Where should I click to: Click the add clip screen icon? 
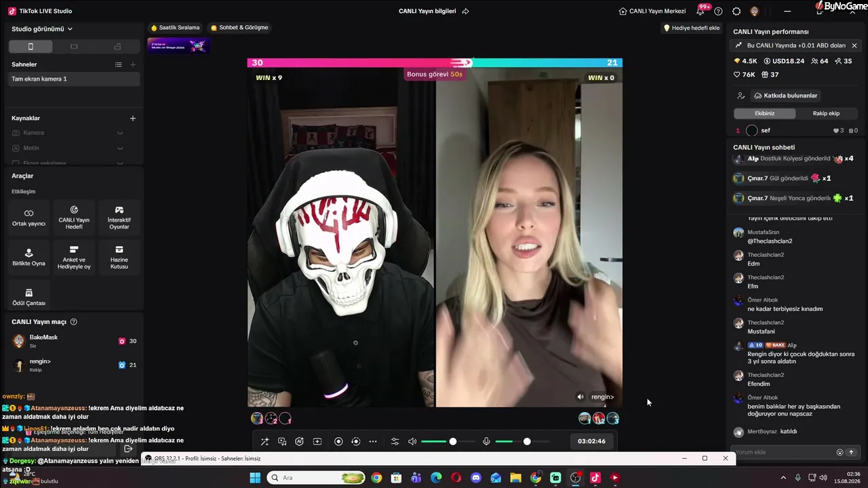coord(317,442)
